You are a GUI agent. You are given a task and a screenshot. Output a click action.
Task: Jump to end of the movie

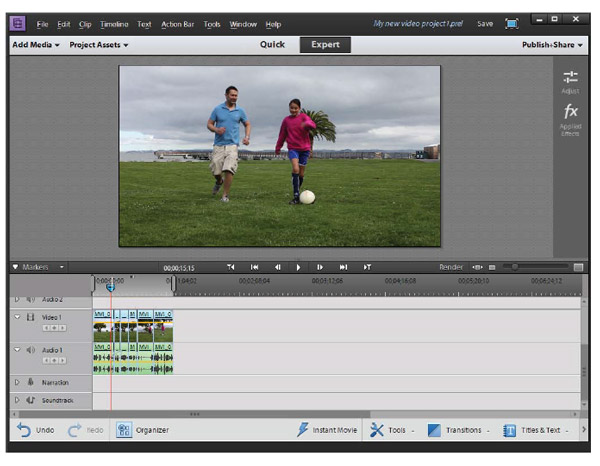[x=343, y=267]
